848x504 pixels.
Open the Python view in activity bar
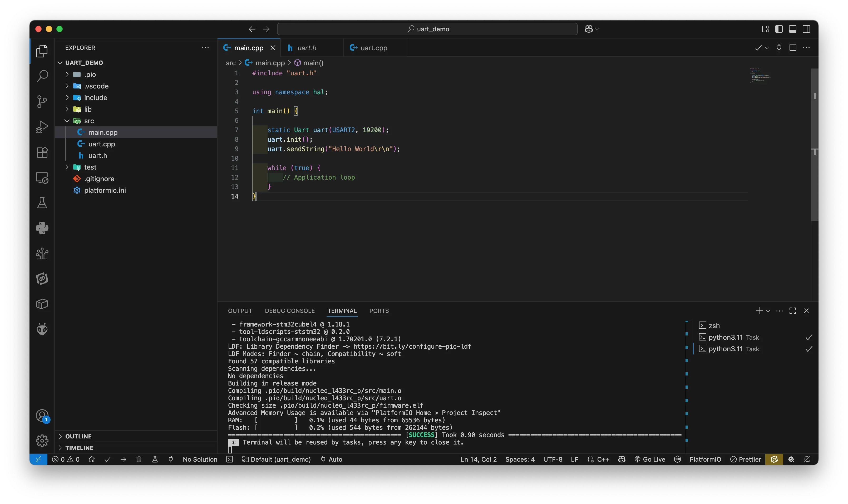[x=42, y=228]
